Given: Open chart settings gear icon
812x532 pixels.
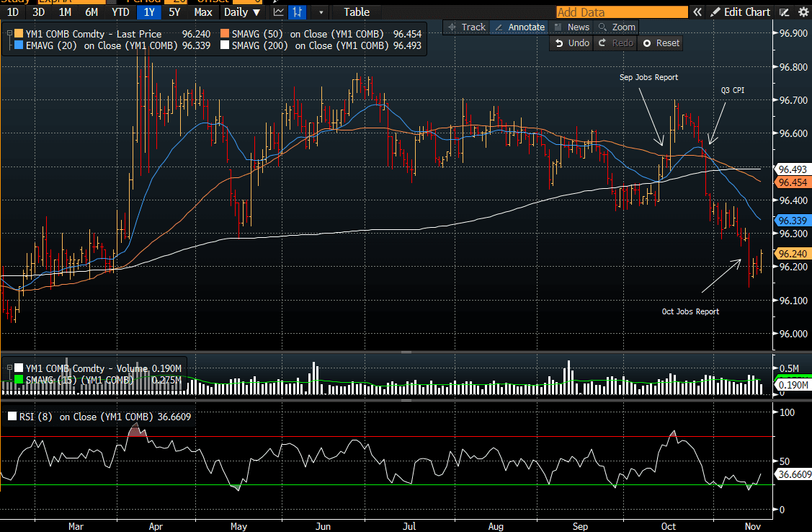Looking at the screenshot, I should [x=803, y=12].
